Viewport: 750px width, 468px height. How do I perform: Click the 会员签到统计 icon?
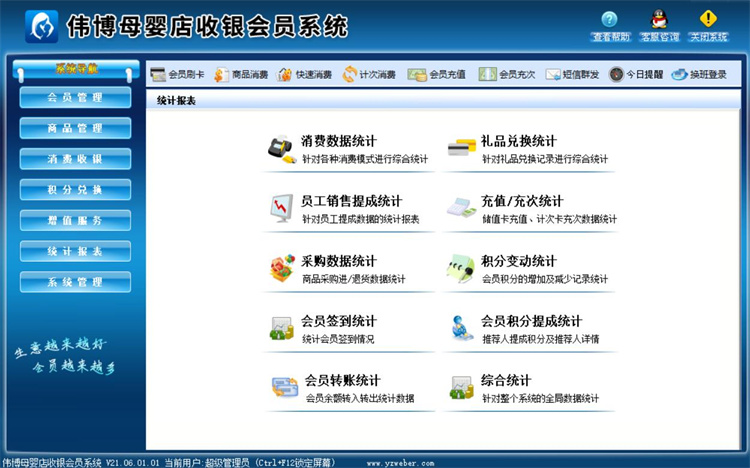pyautogui.click(x=281, y=328)
